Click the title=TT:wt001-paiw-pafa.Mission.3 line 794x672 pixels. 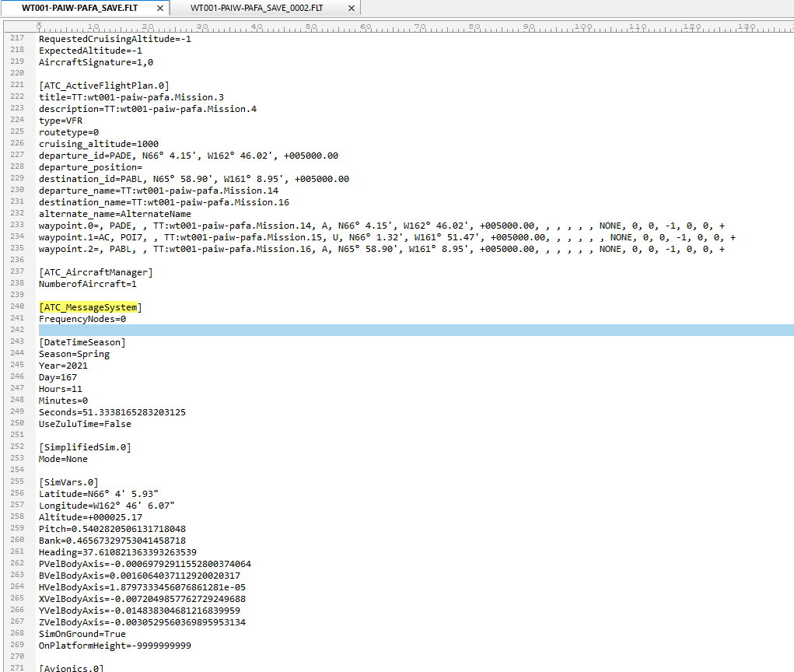tap(131, 97)
